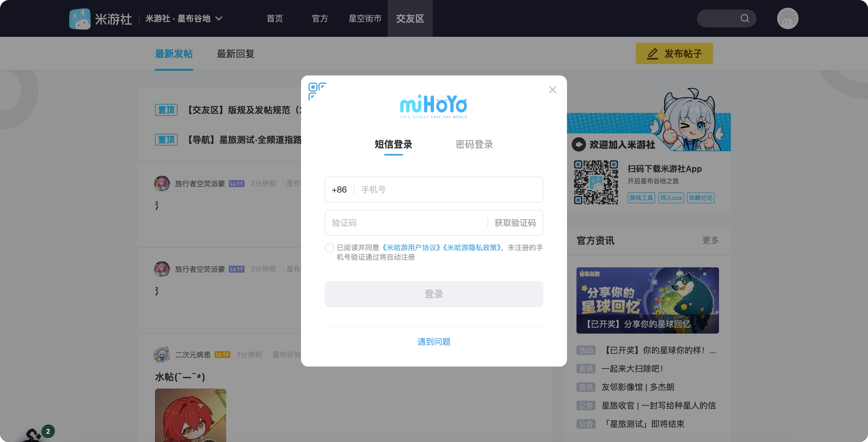Open 交友区 navigation item

[410, 18]
